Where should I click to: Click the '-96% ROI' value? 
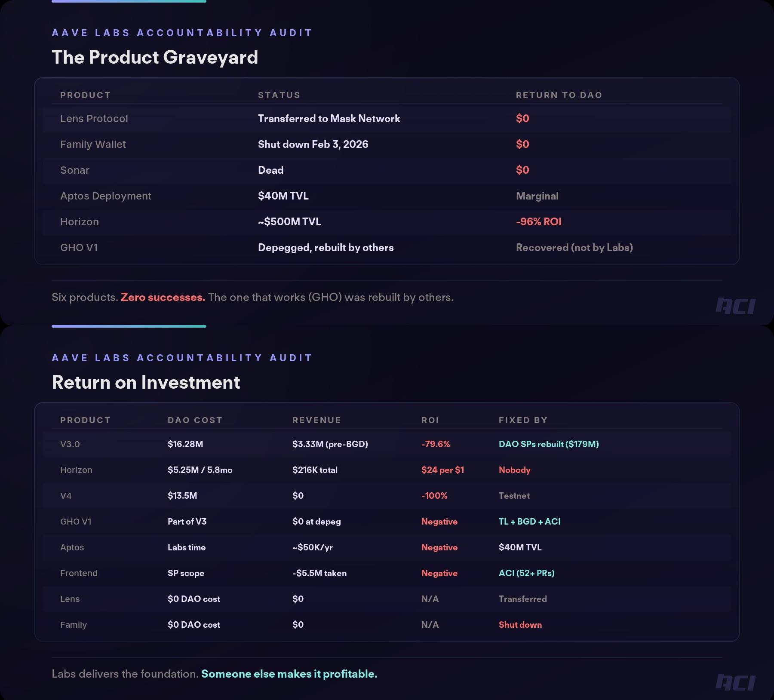pyautogui.click(x=538, y=222)
